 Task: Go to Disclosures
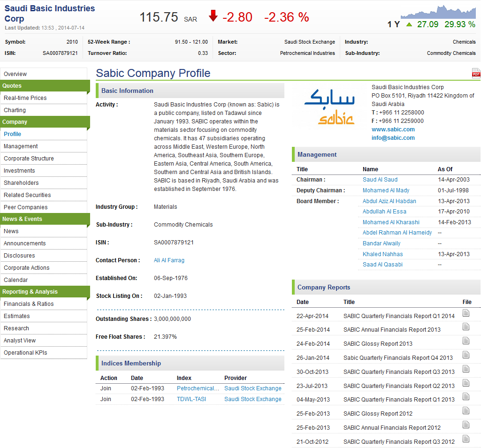[44, 256]
